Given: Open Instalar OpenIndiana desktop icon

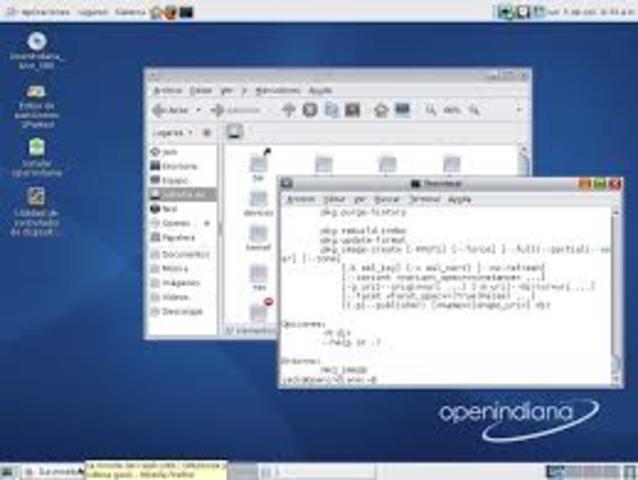Looking at the screenshot, I should pyautogui.click(x=37, y=158).
